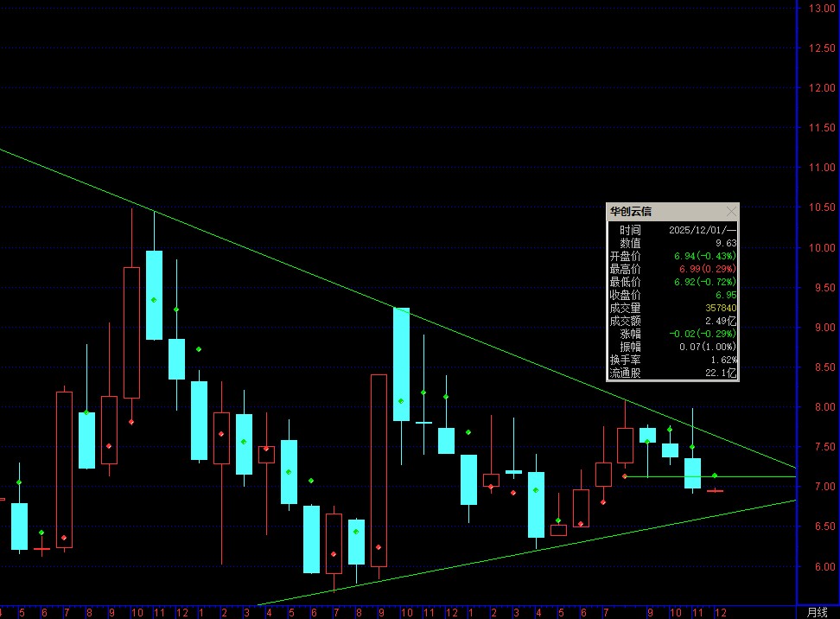This screenshot has height=619, width=840.
Task: Select the date value 2025/12/01/一
Action: point(703,230)
